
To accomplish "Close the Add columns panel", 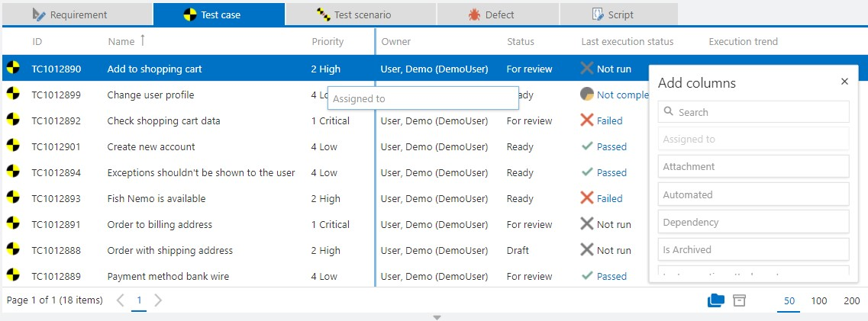I will pyautogui.click(x=844, y=82).
